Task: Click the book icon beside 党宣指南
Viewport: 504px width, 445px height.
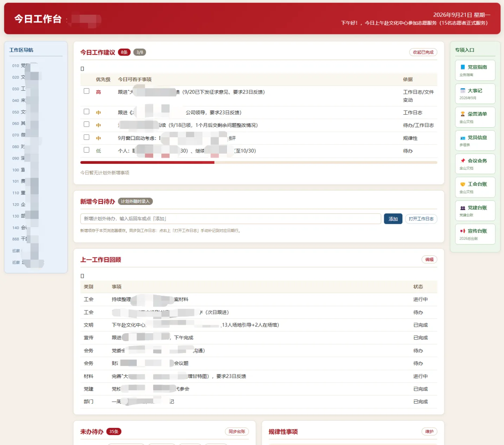Action: click(463, 67)
